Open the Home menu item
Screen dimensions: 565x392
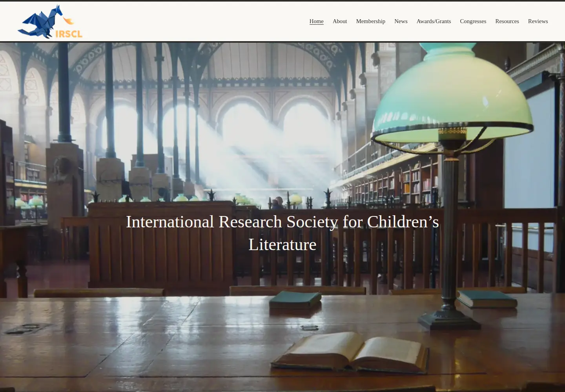pos(316,21)
